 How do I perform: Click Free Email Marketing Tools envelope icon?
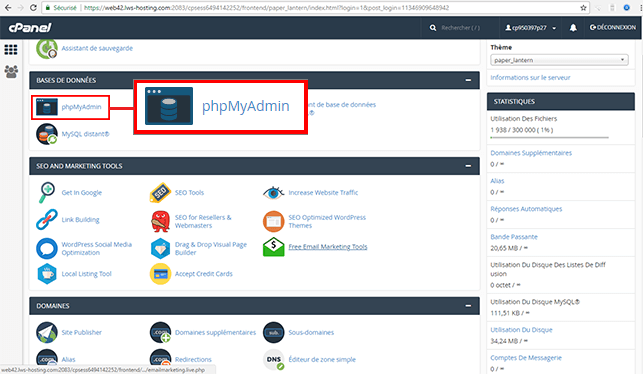(274, 247)
